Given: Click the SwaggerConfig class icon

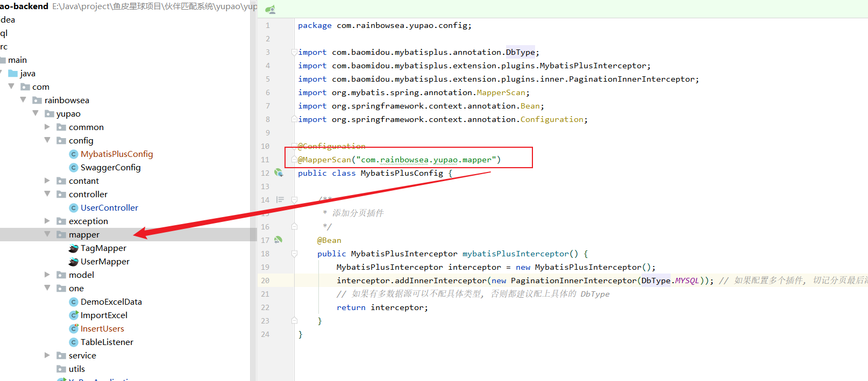Looking at the screenshot, I should (74, 168).
